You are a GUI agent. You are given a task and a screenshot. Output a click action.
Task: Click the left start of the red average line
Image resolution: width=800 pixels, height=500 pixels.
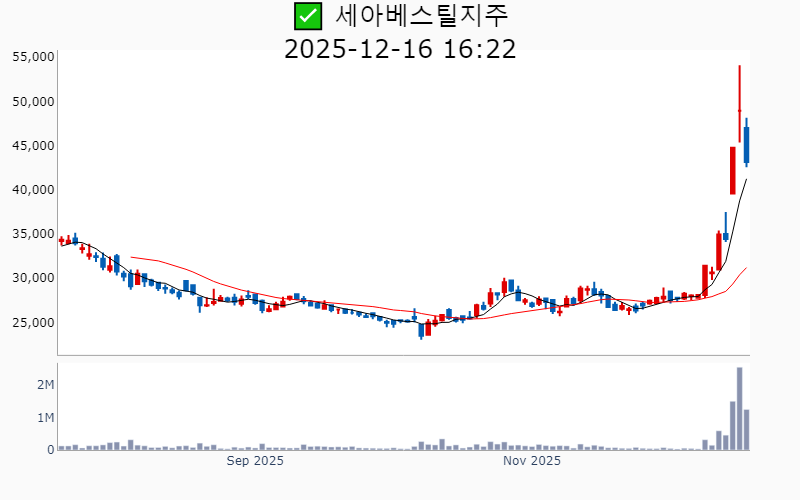point(132,257)
